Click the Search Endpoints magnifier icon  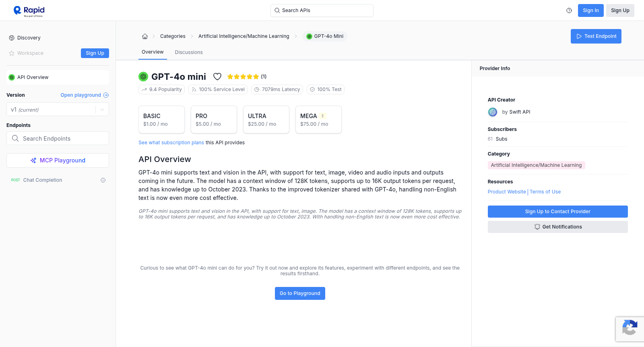[x=15, y=138]
